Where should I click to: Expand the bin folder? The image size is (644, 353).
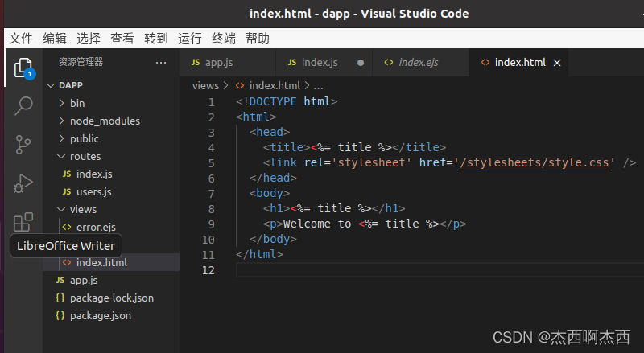click(62, 103)
